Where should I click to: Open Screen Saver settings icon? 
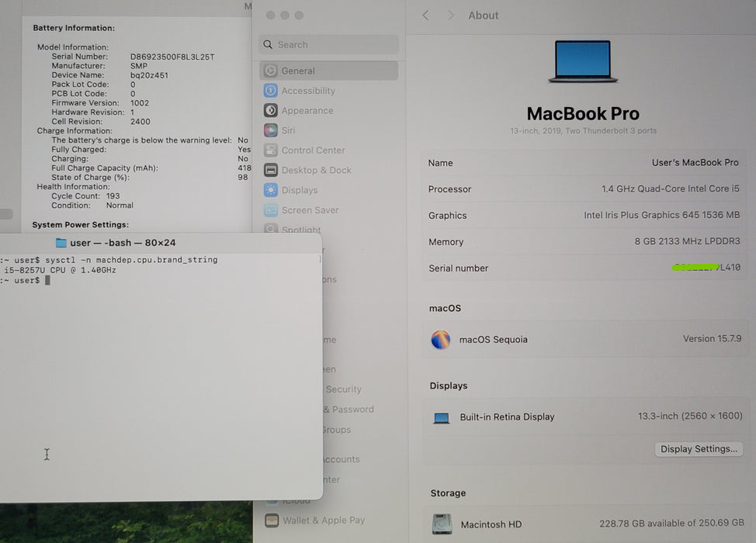point(270,210)
